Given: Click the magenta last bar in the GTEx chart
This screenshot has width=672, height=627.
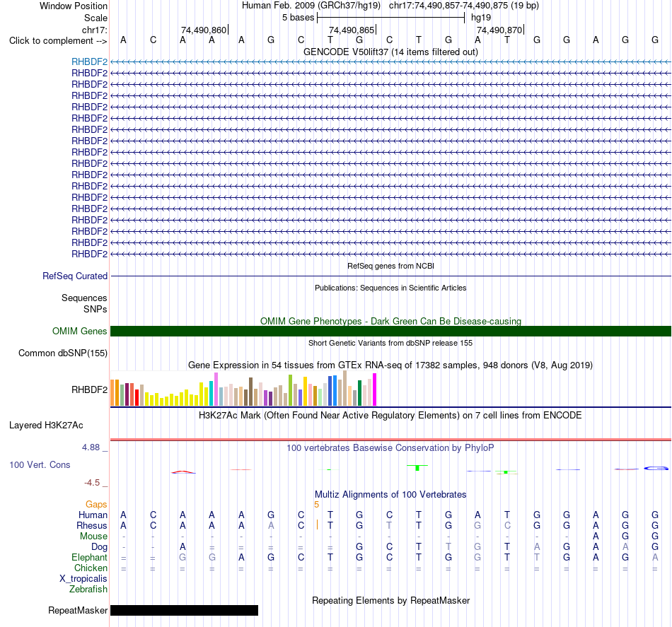Looking at the screenshot, I should coord(375,389).
